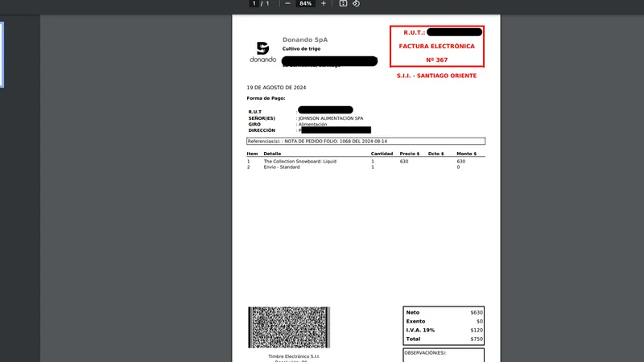Click the Detalle column header
Image resolution: width=644 pixels, height=362 pixels.
coord(272,154)
